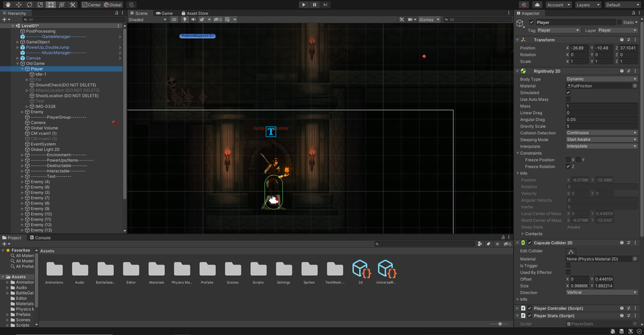Toggle Freeze Rotation Z checkbox
The width and height of the screenshot is (644, 335).
568,166
